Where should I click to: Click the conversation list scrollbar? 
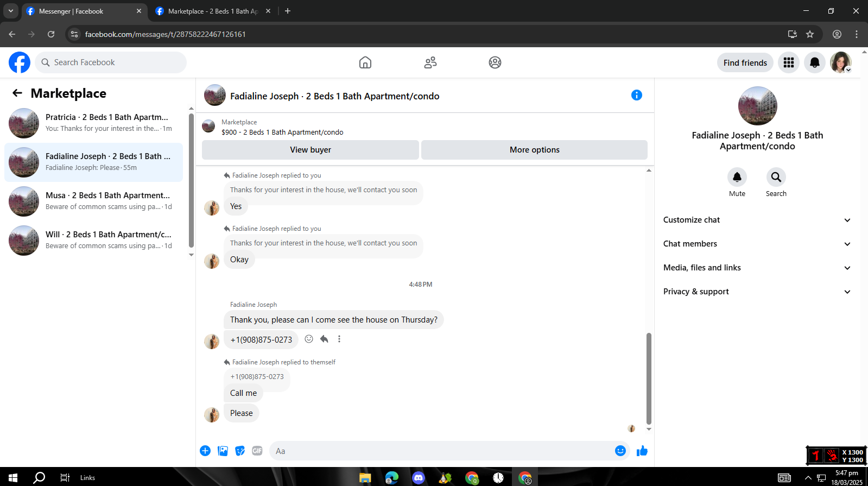(191, 181)
